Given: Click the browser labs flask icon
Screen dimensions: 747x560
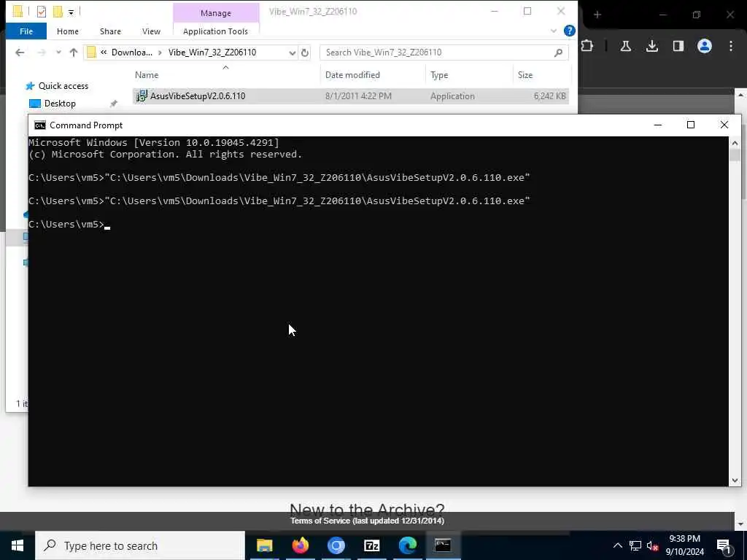Looking at the screenshot, I should 625,46.
